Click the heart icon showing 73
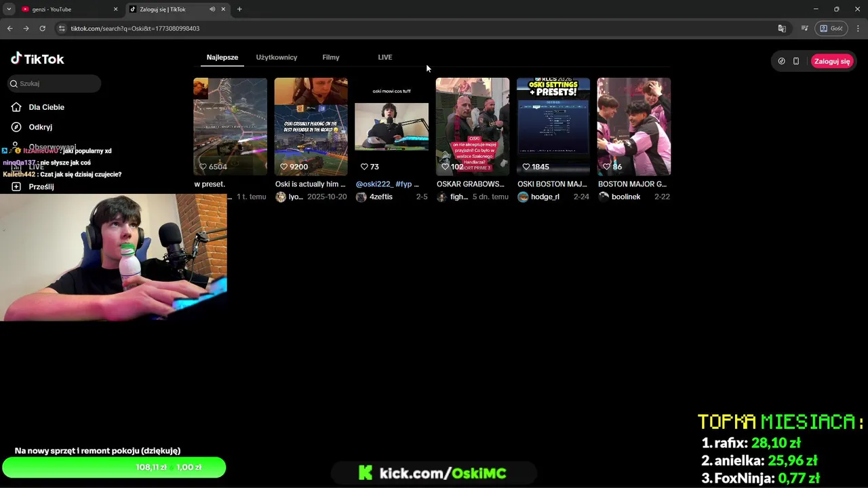The width and height of the screenshot is (868, 488). [x=364, y=167]
